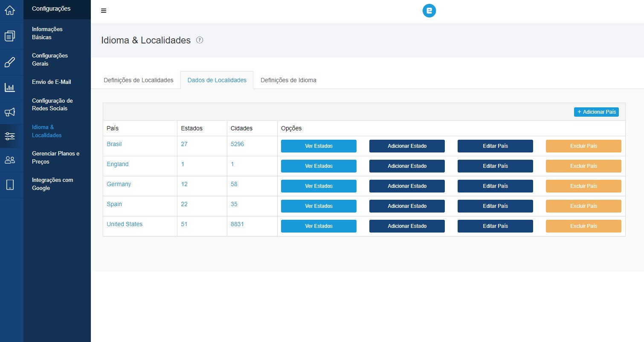Select the brush appearance icon in the sidebar
The image size is (644, 342).
coord(10,62)
